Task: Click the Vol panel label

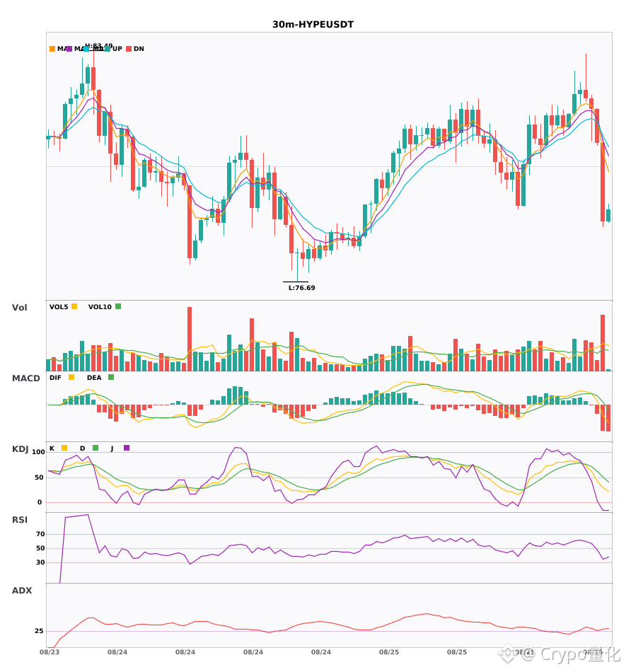Action: 19,308
